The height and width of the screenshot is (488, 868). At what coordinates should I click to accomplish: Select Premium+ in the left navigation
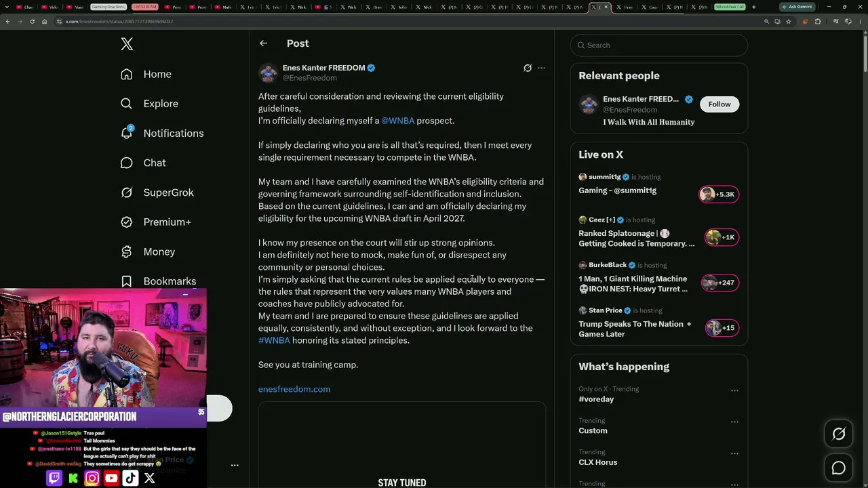coord(156,222)
